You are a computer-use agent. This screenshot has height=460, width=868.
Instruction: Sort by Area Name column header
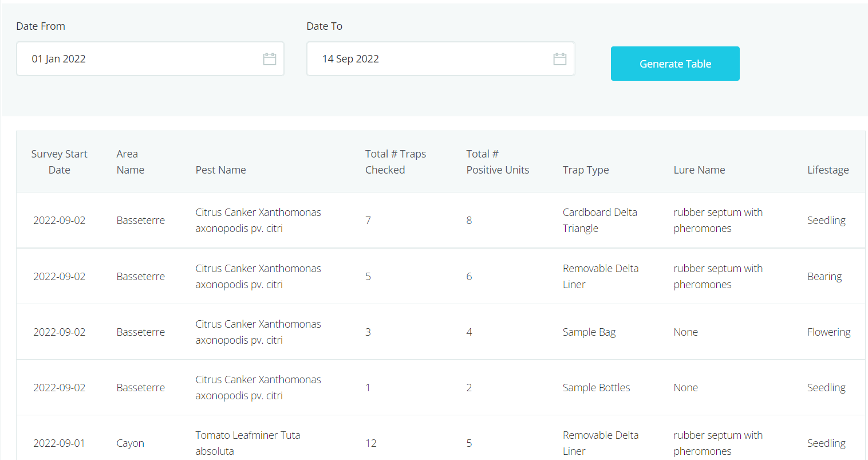(130, 162)
